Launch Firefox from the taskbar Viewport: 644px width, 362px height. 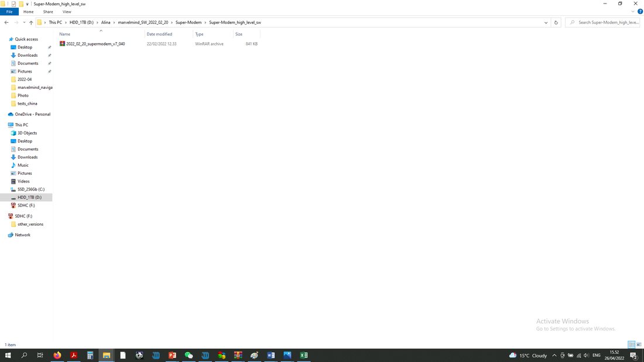click(x=57, y=356)
